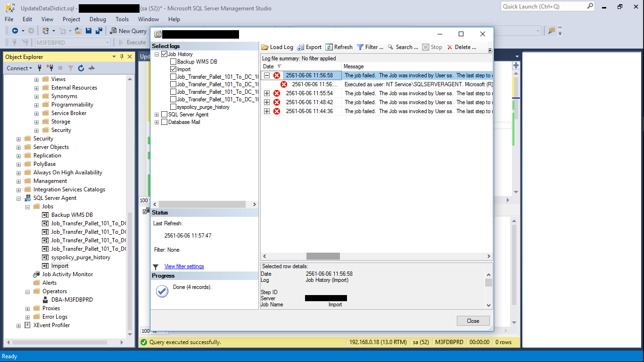This screenshot has height=362, width=644.
Task: Open the View filter settings link
Action: pyautogui.click(x=184, y=266)
